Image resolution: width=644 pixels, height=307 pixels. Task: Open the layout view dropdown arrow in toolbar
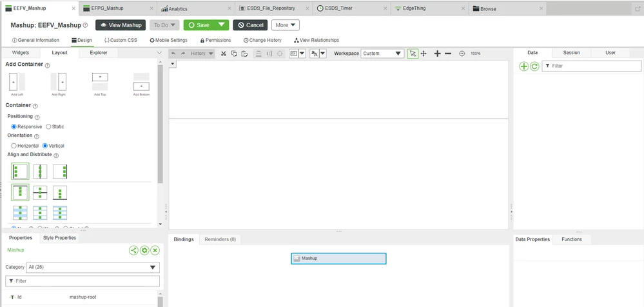coord(302,54)
